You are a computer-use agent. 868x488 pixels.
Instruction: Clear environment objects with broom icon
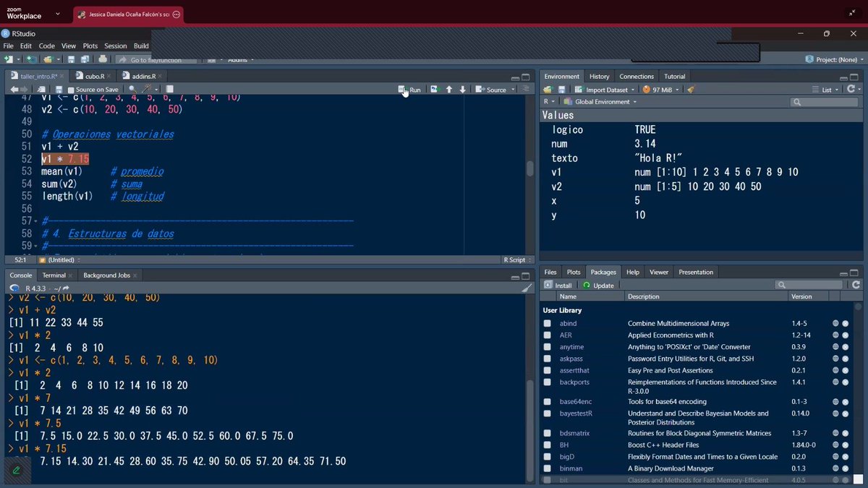(x=691, y=90)
